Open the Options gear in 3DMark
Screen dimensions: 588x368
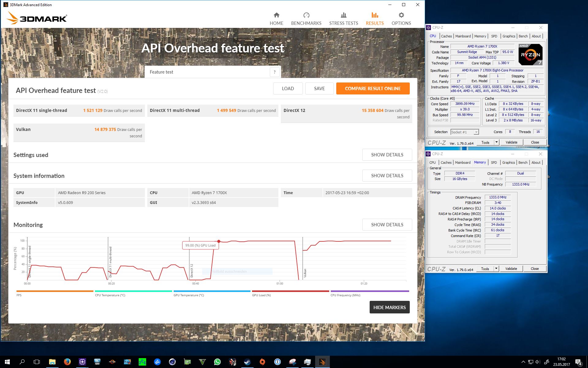click(401, 15)
